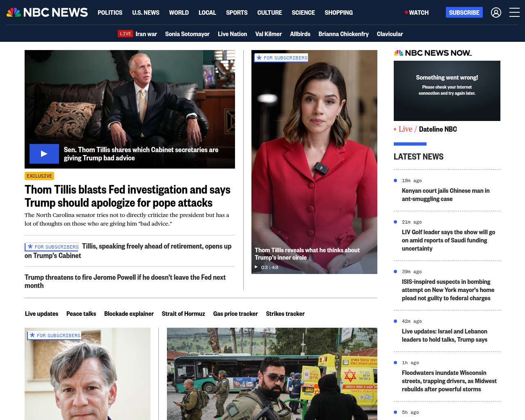
Task: Open the user account profile icon
Action: (x=496, y=13)
